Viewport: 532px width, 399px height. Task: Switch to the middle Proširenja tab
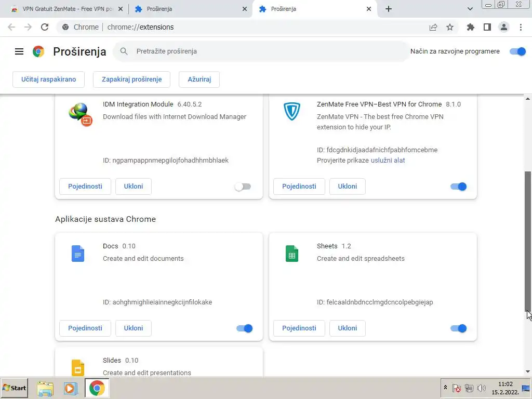190,9
